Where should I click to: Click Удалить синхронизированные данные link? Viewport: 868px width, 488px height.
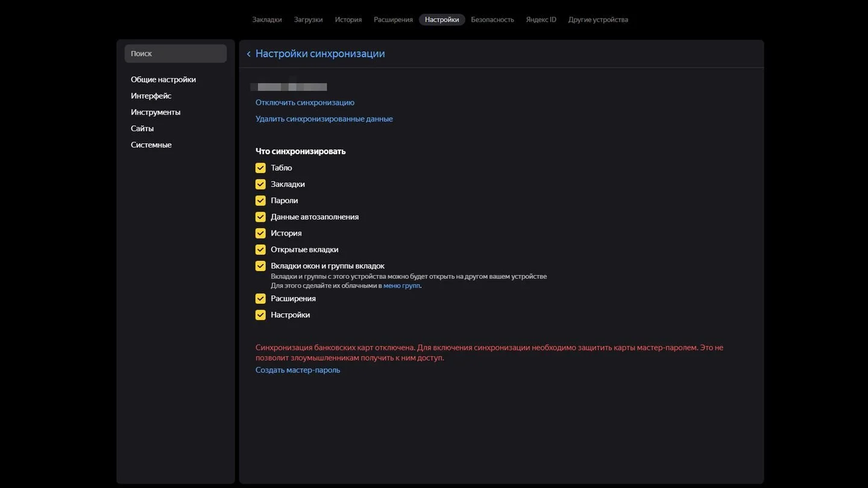tap(324, 119)
